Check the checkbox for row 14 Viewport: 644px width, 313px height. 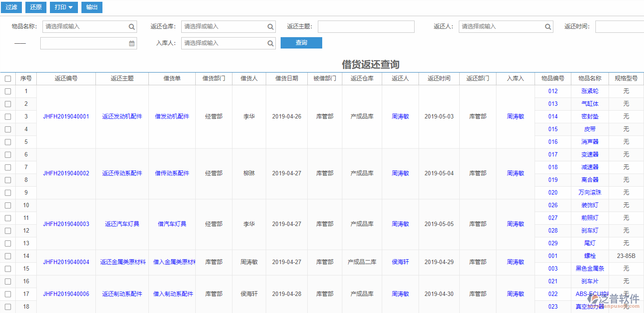coord(7,256)
